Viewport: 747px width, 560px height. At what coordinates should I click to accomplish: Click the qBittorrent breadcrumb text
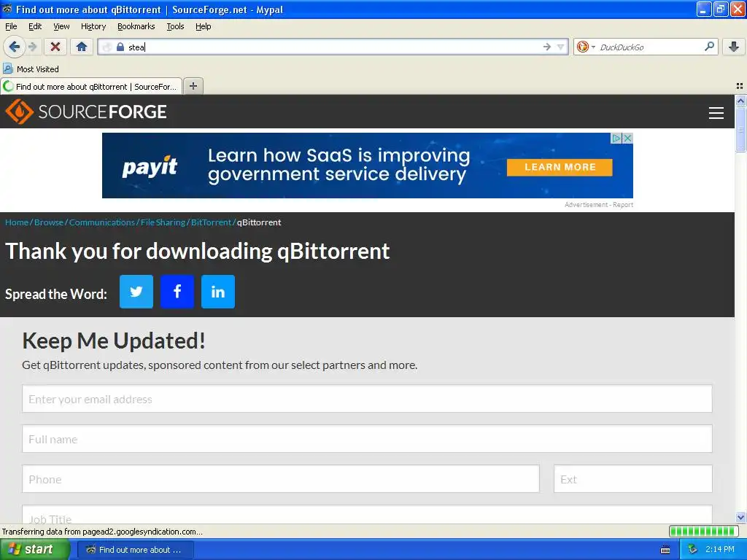pos(259,222)
